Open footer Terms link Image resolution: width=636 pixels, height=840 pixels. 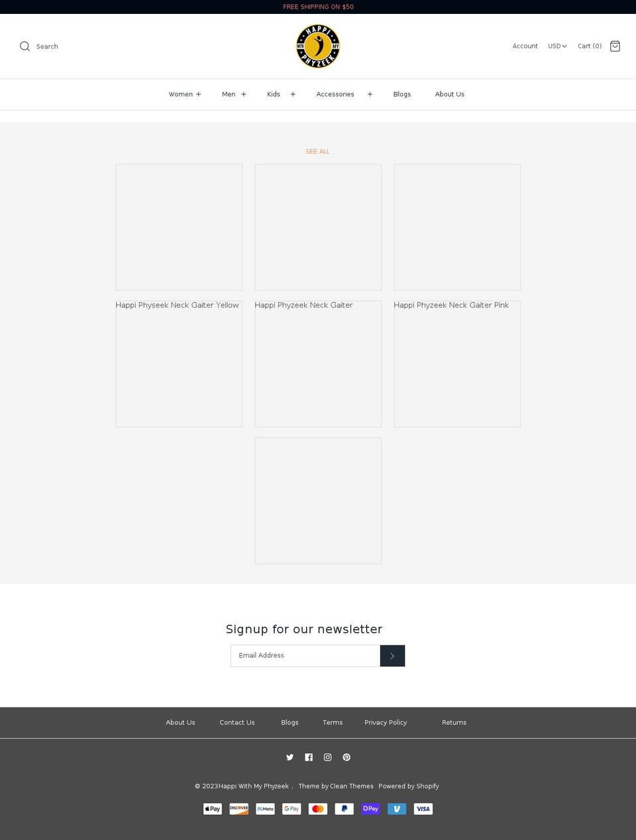click(x=333, y=723)
